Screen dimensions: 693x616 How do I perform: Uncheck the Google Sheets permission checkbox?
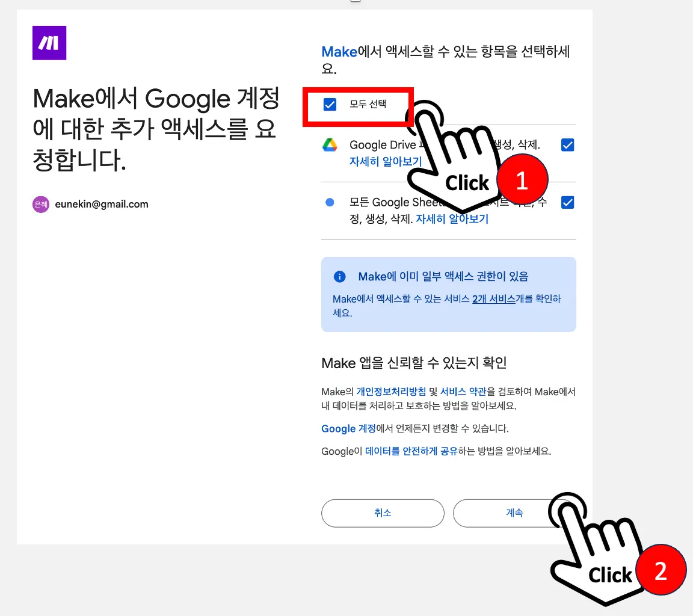click(567, 202)
